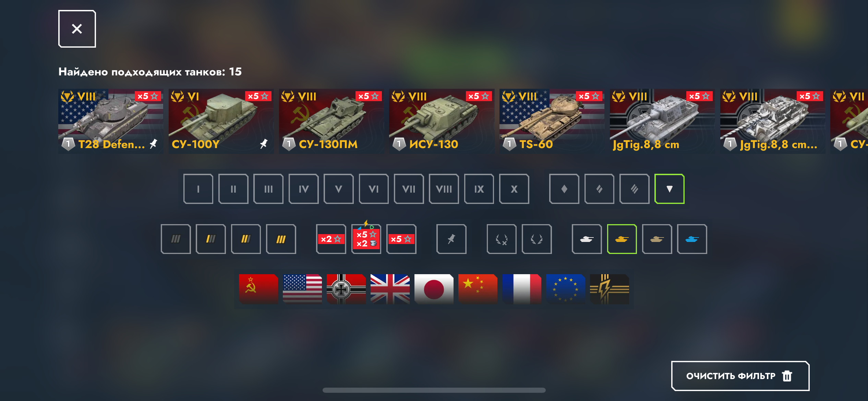Toggle the pinned tanks filter icon
Viewport: 868px width, 401px height.
[451, 239]
